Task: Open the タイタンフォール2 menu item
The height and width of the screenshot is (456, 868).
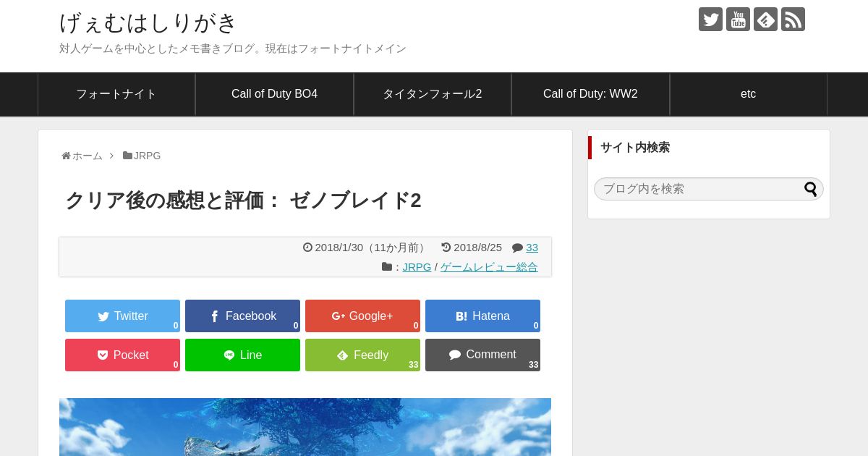Action: [433, 94]
